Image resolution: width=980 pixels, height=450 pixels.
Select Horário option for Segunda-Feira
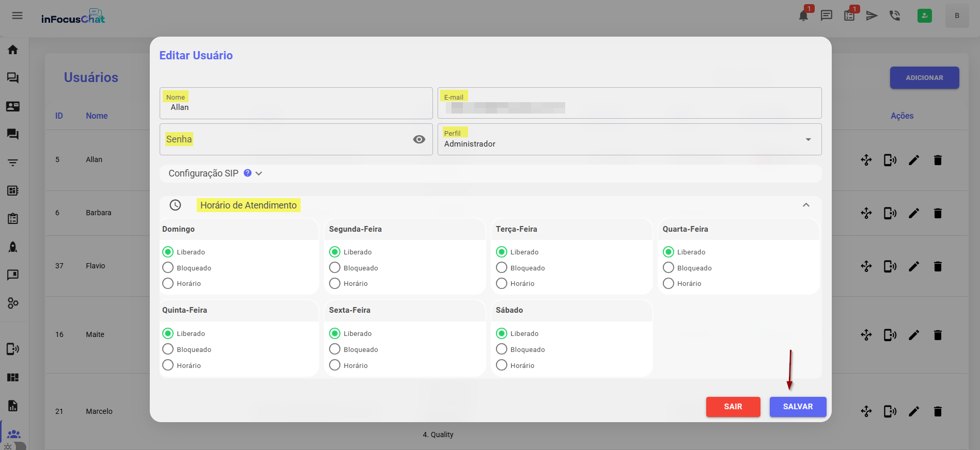coord(335,283)
